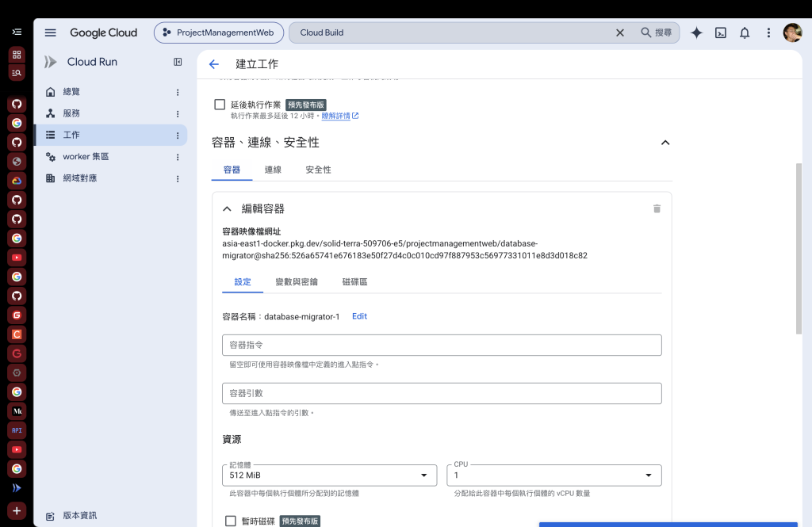The height and width of the screenshot is (527, 812).
Task: Open more options for worker 集區
Action: coord(178,157)
